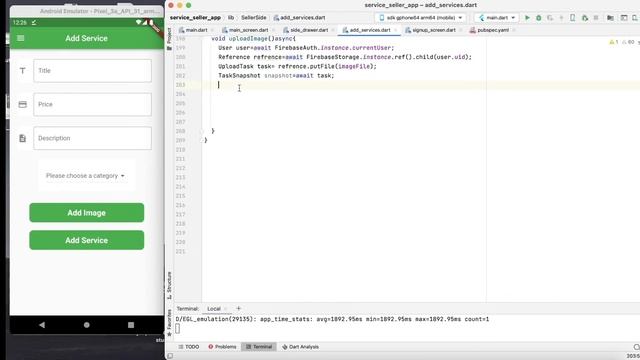The width and height of the screenshot is (640, 360).
Task: Click the Title field T icon
Action: [22, 71]
